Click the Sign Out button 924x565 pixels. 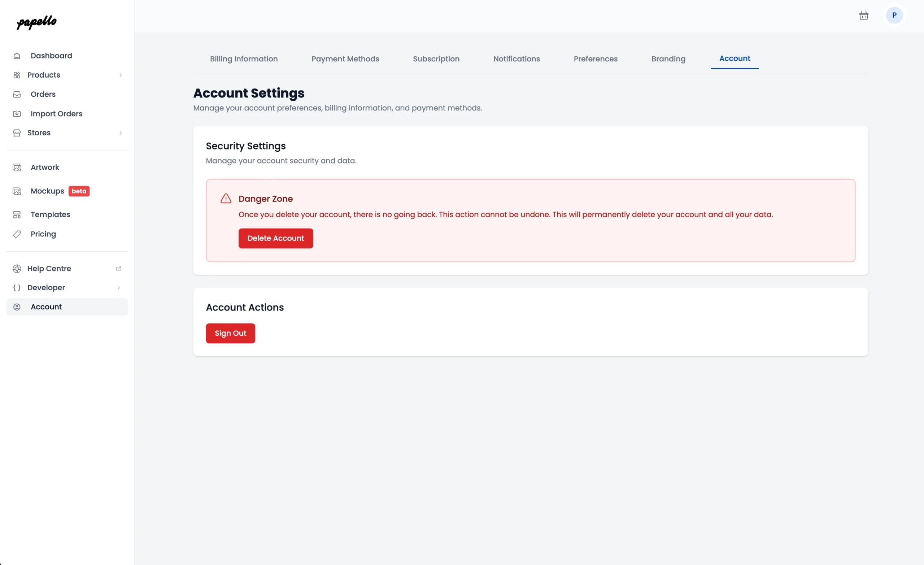pos(230,333)
